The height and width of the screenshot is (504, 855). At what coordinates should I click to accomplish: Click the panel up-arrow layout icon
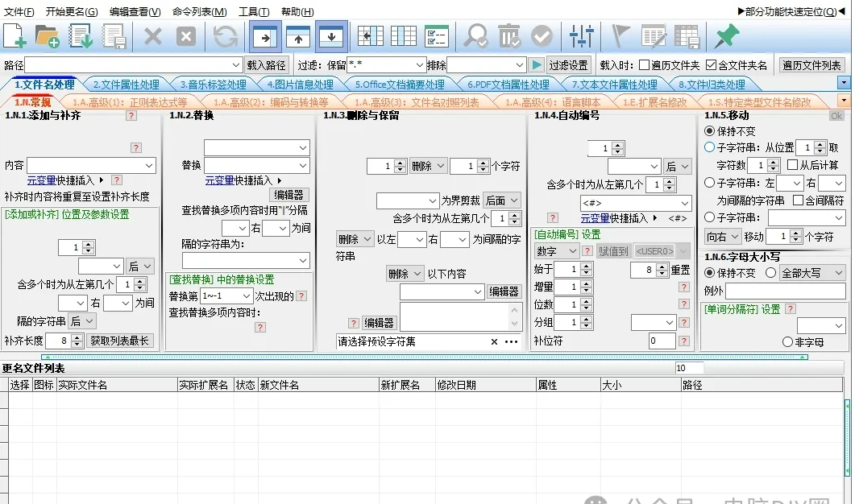298,37
